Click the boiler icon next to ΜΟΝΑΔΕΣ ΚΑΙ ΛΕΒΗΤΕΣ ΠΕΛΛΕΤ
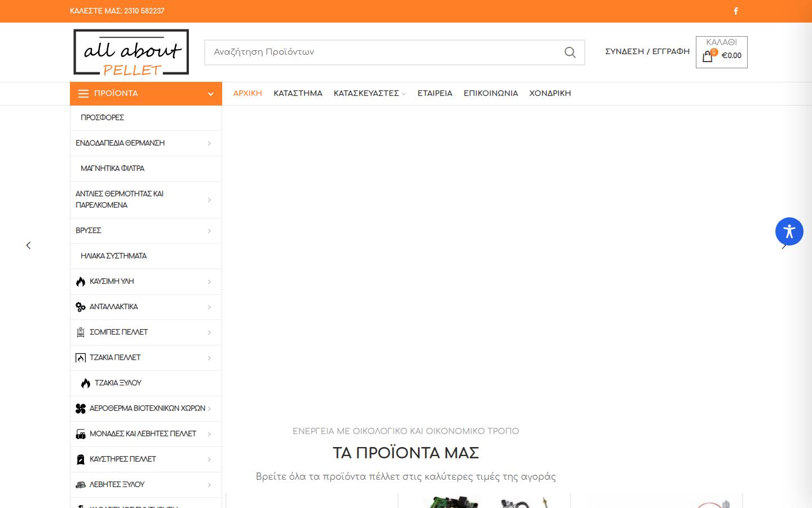Image resolution: width=812 pixels, height=508 pixels. (x=81, y=434)
